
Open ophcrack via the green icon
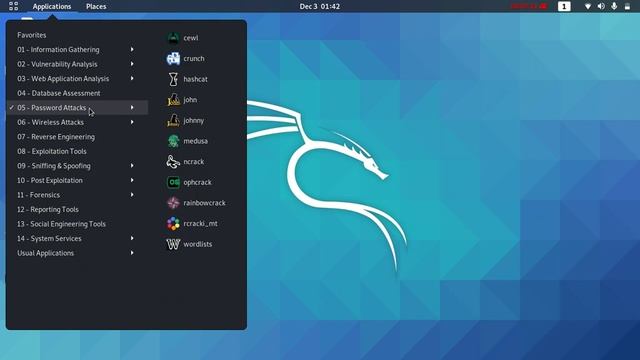coord(173,182)
